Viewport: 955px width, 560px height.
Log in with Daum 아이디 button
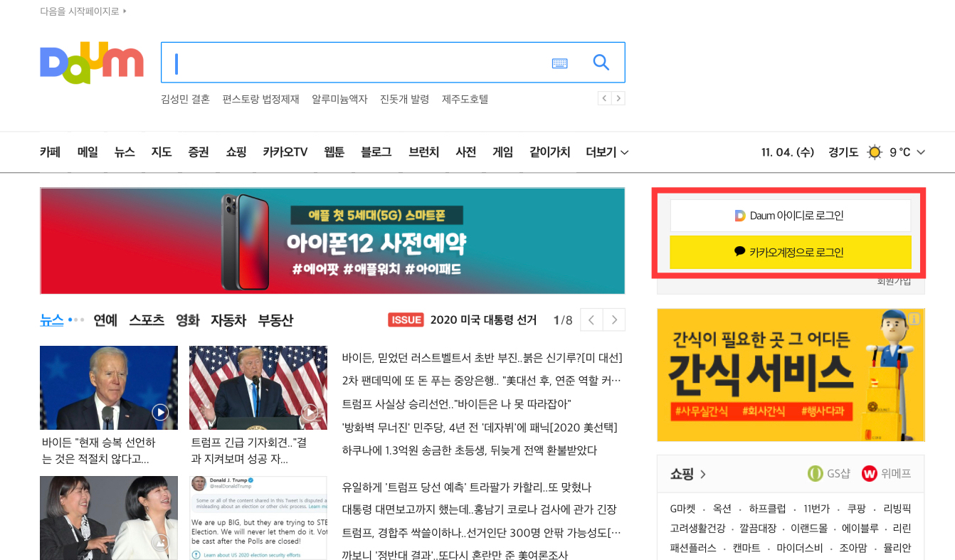tap(791, 216)
